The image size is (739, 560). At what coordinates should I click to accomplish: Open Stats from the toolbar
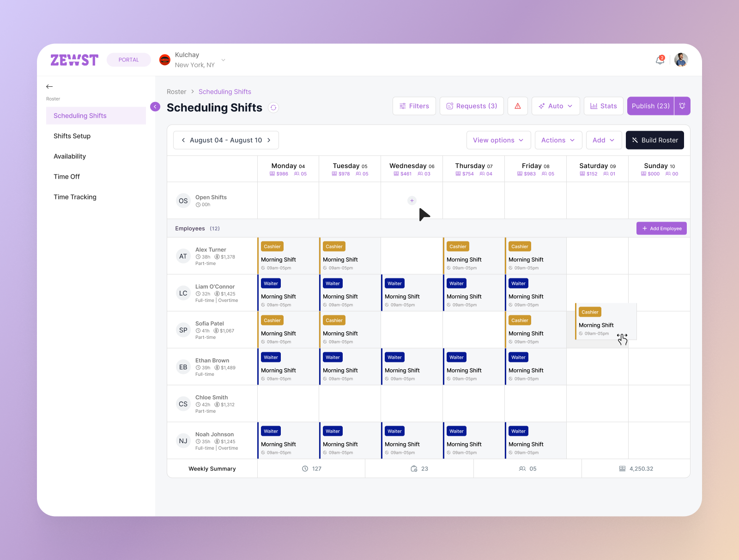point(603,106)
